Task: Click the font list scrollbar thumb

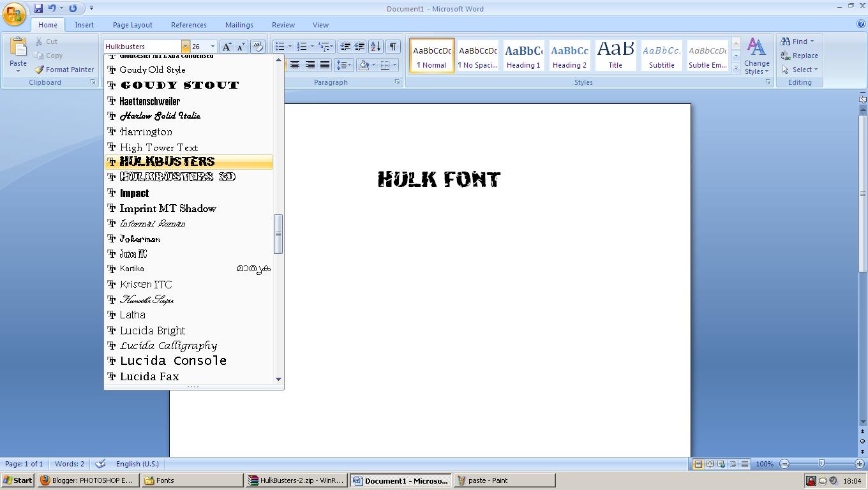Action: tap(278, 234)
